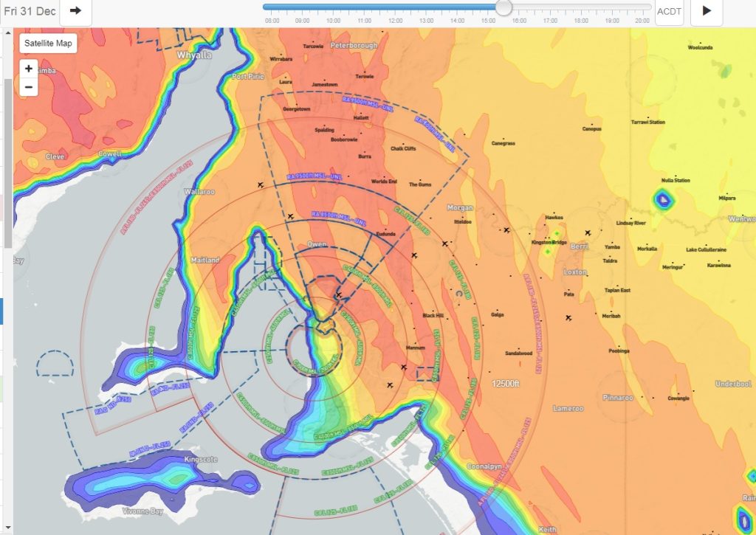Viewport: 756px width, 535px height.
Task: Click the RA 8500ft MSL–UNL airspace label
Action: [339, 219]
